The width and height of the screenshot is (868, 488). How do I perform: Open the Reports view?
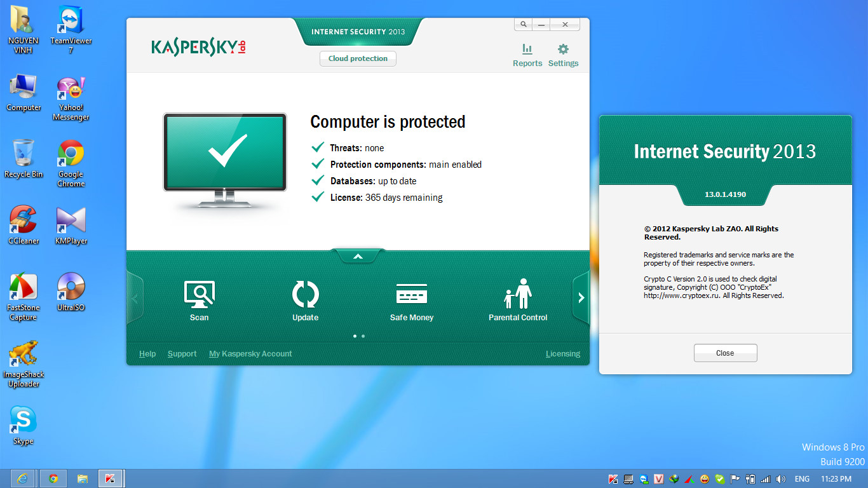point(527,55)
